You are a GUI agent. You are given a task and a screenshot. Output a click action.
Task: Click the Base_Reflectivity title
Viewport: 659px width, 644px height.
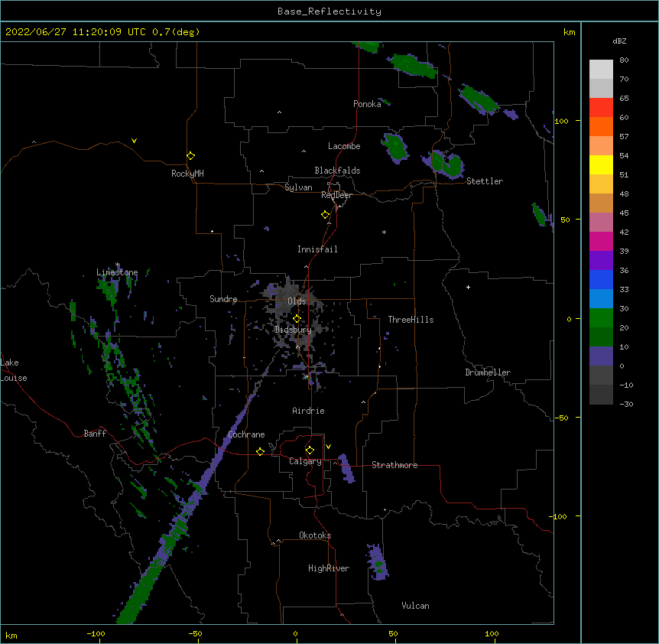(329, 11)
